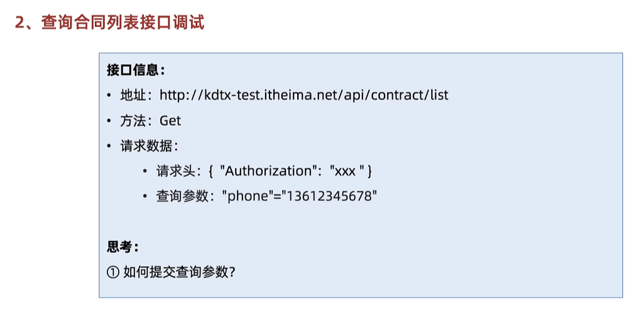Screen dimensions: 644x317
Task: Click the 请求数据 bullet line
Action: 146,147
